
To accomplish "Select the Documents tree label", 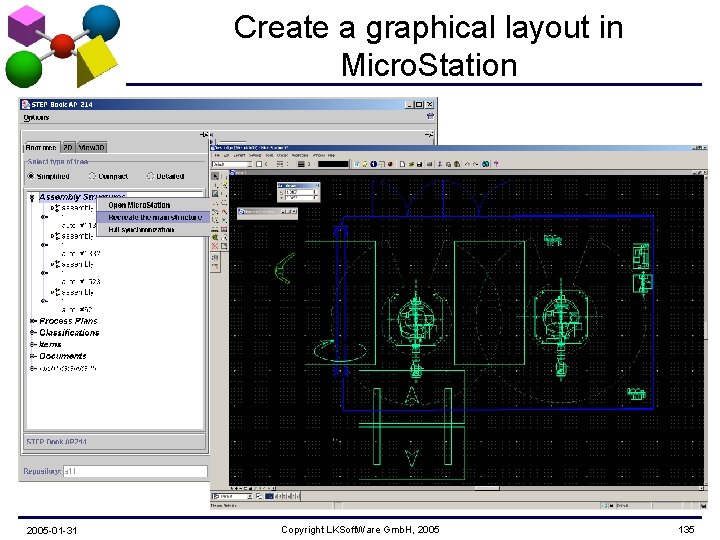I will [62, 356].
